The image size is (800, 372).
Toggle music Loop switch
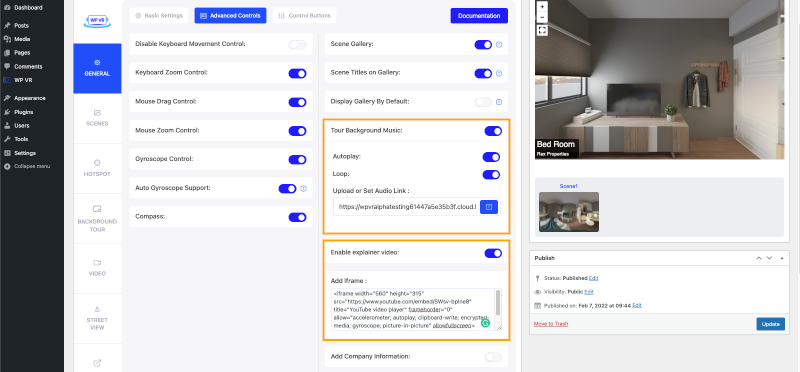(x=491, y=175)
